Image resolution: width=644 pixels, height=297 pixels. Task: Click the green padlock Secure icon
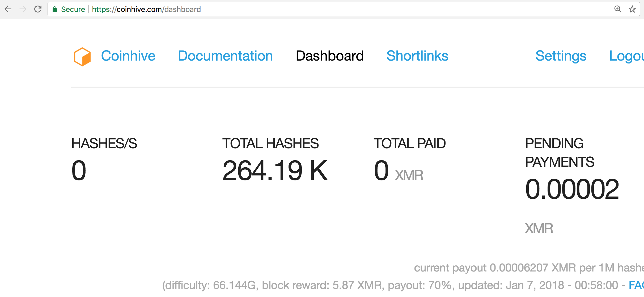pos(55,10)
